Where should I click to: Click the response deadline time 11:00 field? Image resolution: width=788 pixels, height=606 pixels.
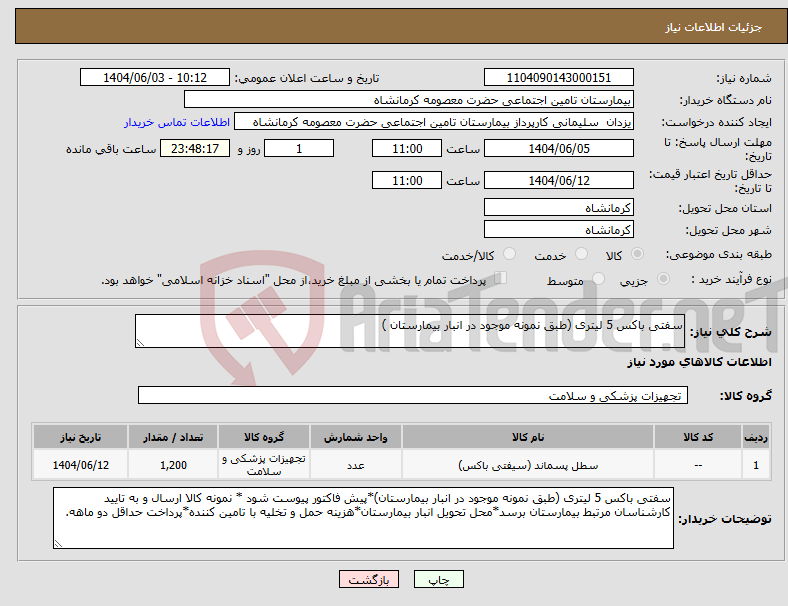(407, 148)
